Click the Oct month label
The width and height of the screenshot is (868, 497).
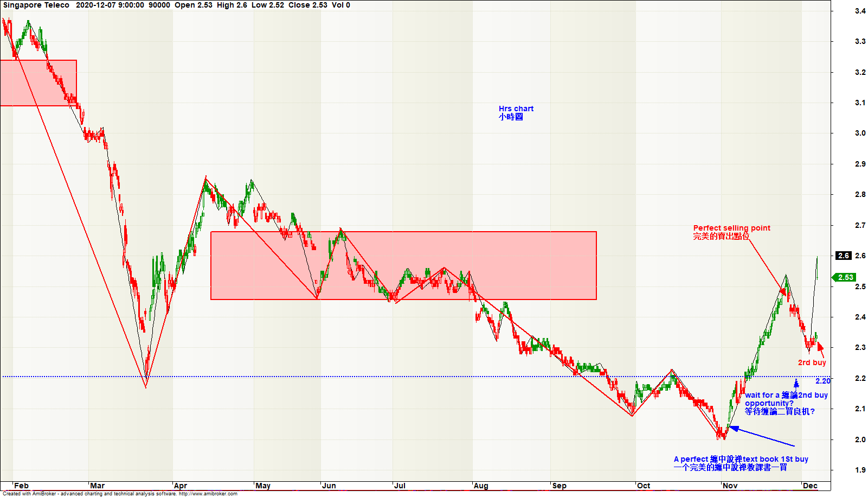pos(644,486)
